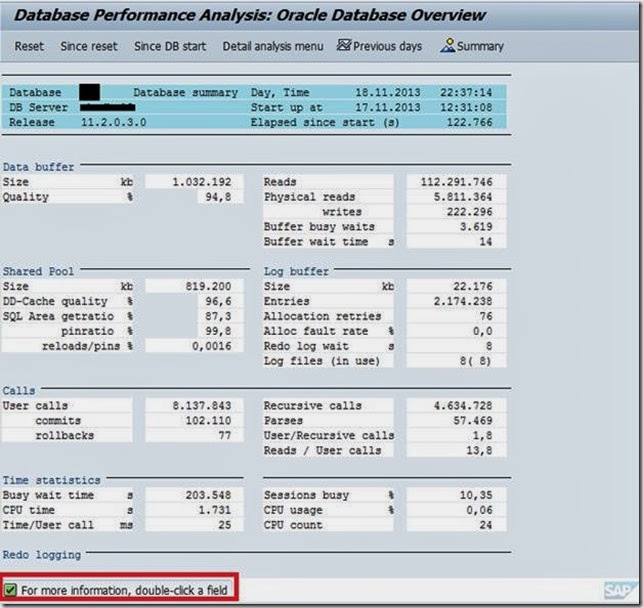
Task: Select Sessions busy value 10,35
Action: pyautogui.click(x=456, y=495)
